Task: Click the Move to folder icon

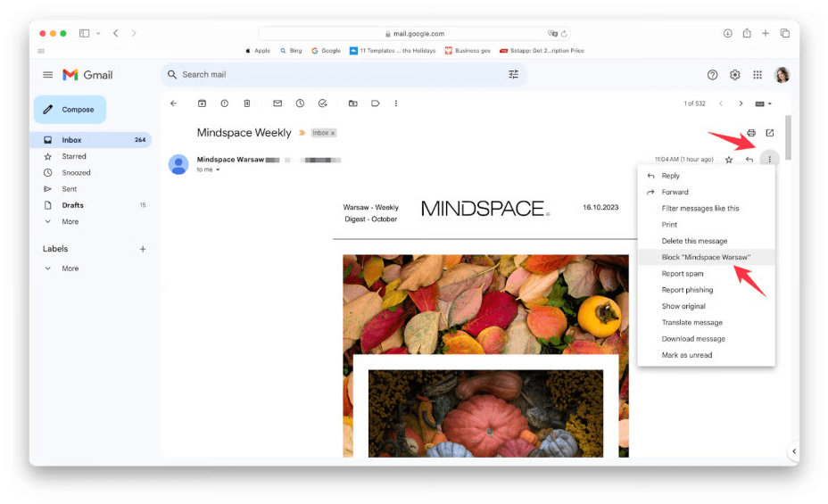Action: tap(352, 103)
